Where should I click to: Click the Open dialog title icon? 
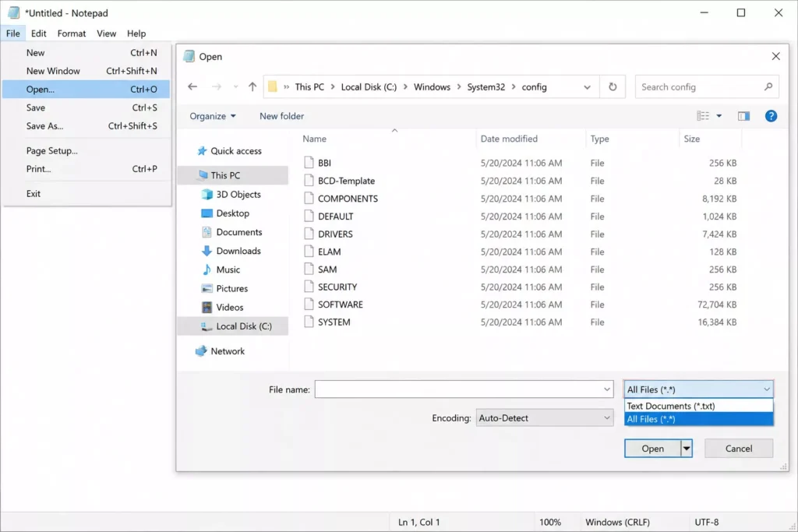tap(189, 56)
